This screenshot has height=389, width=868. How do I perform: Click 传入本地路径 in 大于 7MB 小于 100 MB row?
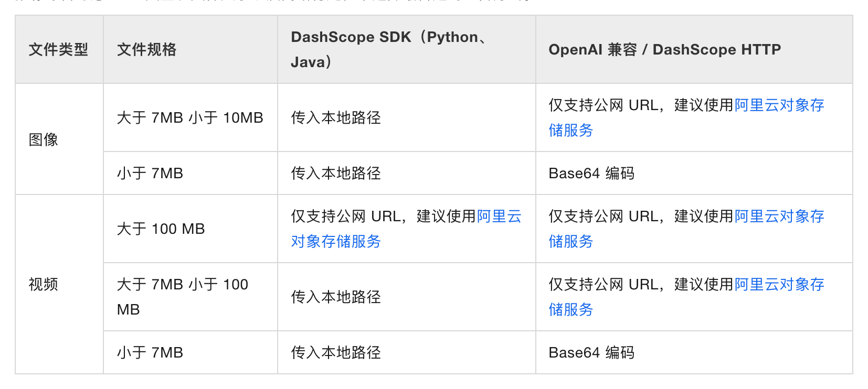(x=336, y=297)
